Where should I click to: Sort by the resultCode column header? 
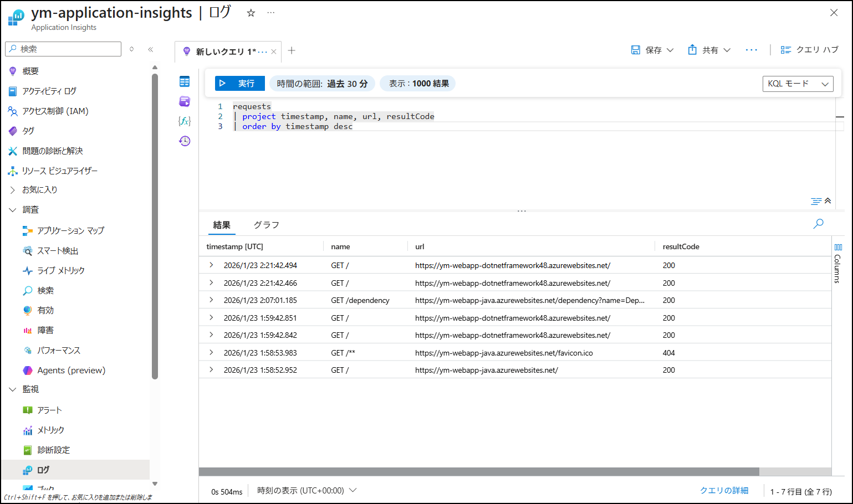click(x=681, y=246)
